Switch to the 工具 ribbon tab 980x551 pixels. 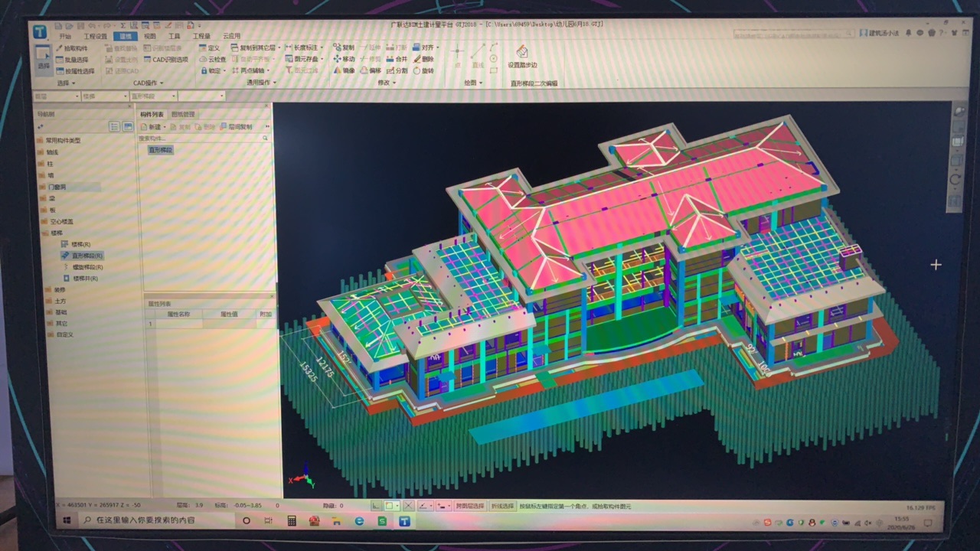pos(175,36)
